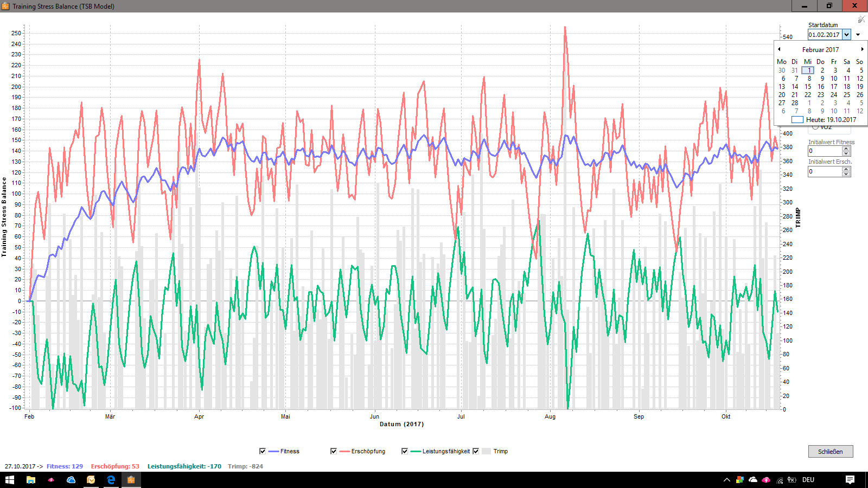Screen dimensions: 868x488
Task: Hide the Leistungsfähigkeit line via its checkbox
Action: [405, 451]
